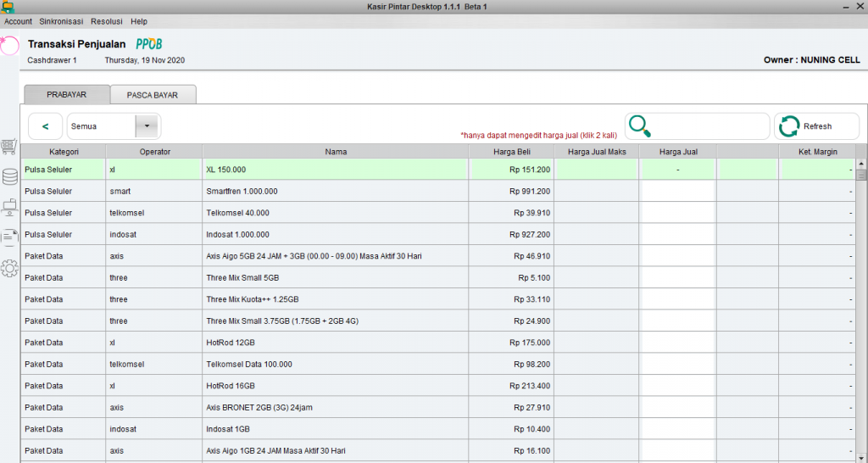Select the Telkomsel Data 100.000 row

[x=438, y=364]
